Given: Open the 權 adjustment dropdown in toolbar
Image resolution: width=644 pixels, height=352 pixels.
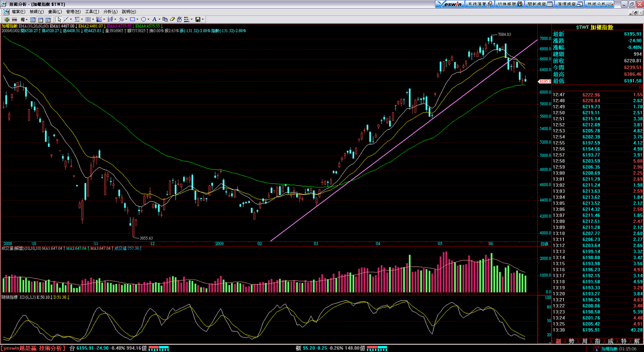Looking at the screenshot, I should click(x=24, y=19).
